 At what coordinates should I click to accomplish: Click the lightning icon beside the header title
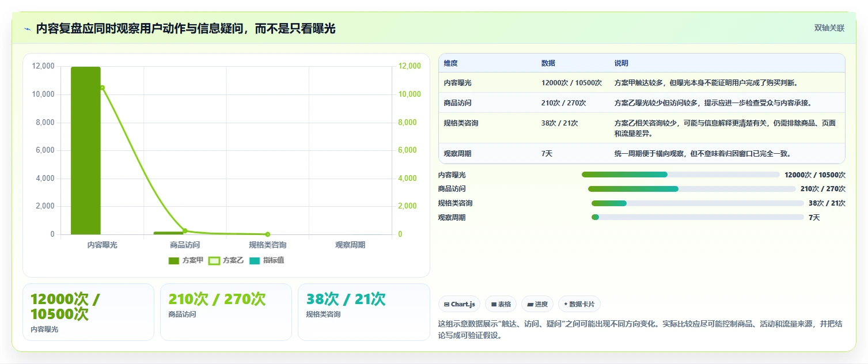(27, 29)
